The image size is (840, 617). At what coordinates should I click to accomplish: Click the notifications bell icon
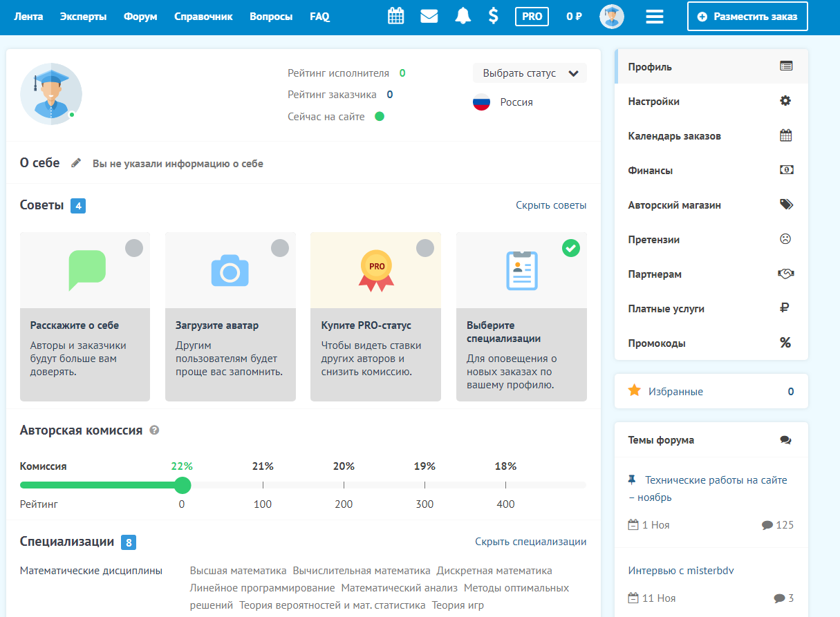(x=463, y=17)
